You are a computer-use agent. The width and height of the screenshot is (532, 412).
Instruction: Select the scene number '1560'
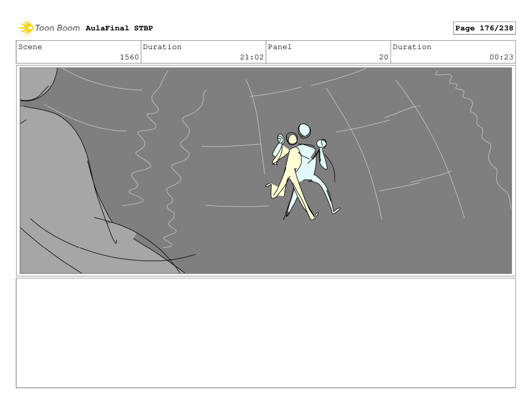coord(129,57)
